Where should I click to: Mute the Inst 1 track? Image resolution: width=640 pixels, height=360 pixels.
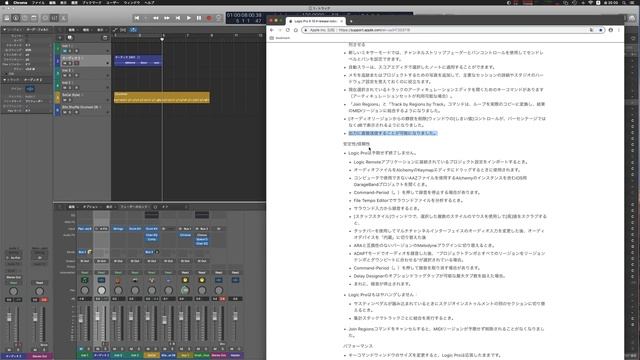pyautogui.click(x=64, y=51)
